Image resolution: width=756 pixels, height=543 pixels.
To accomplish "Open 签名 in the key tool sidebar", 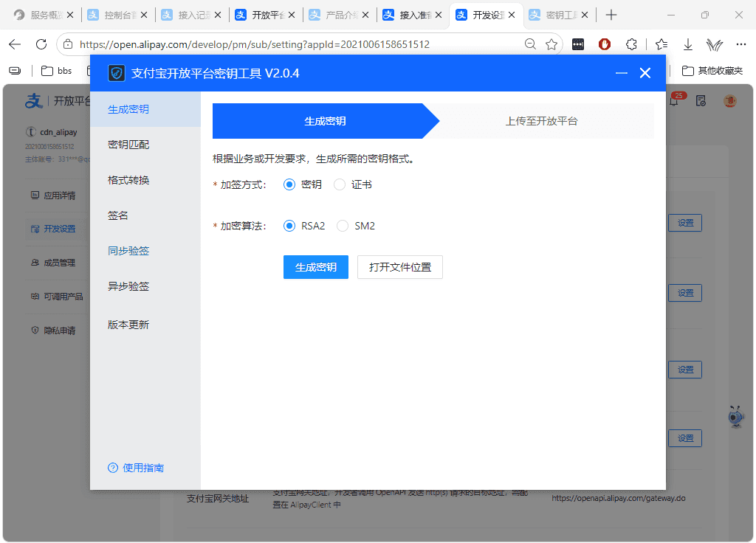I will coord(145,215).
